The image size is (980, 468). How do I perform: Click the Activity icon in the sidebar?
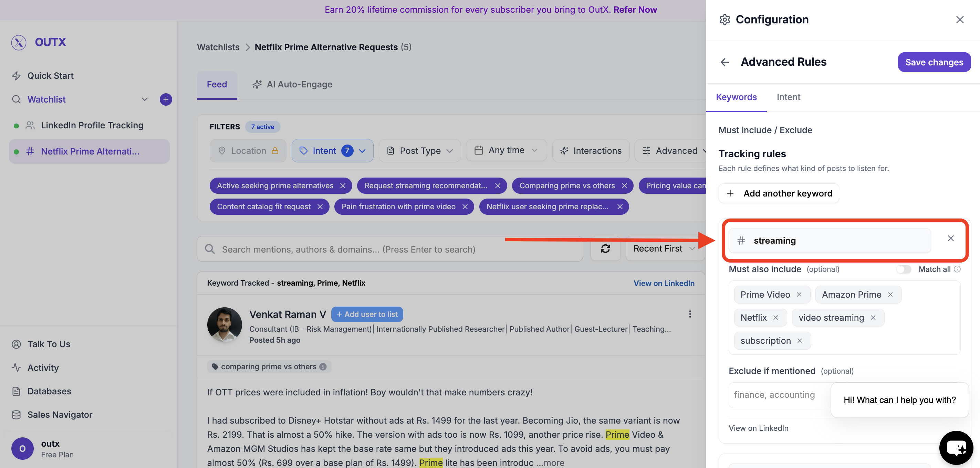click(16, 367)
